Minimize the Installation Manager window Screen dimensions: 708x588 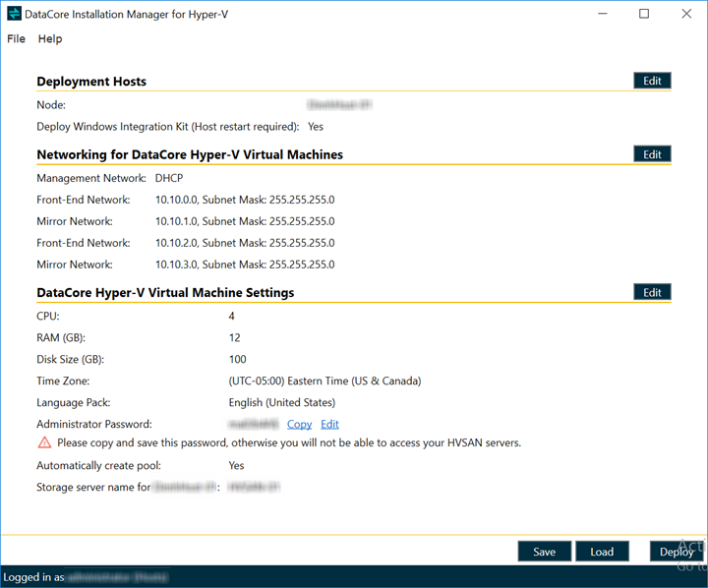599,14
